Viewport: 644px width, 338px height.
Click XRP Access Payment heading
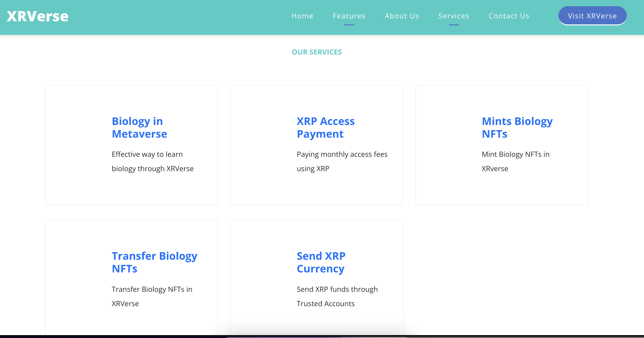325,127
